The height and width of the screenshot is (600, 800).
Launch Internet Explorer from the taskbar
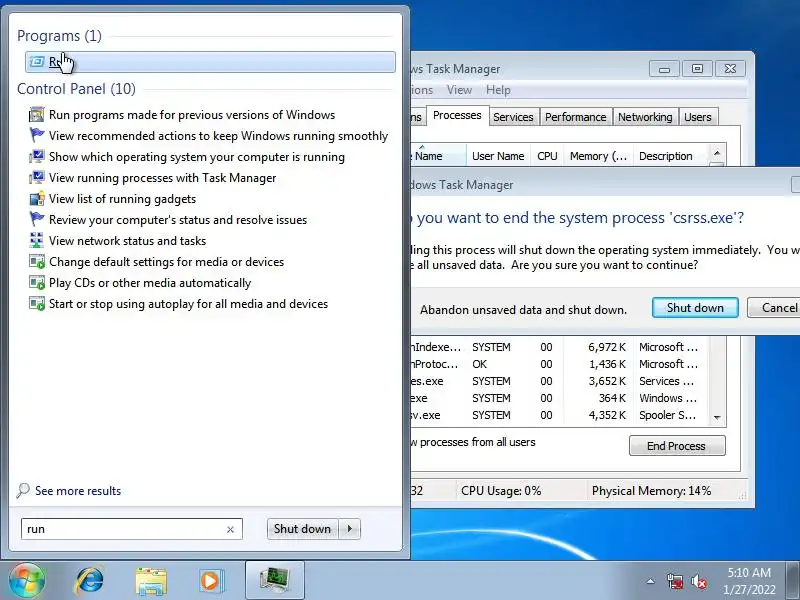click(x=90, y=581)
